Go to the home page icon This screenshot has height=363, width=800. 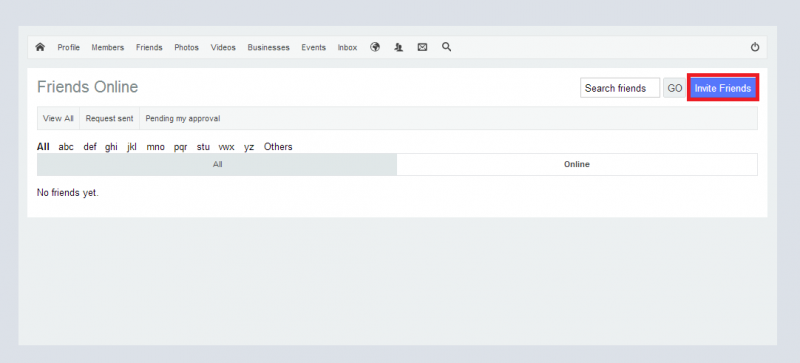click(x=40, y=47)
